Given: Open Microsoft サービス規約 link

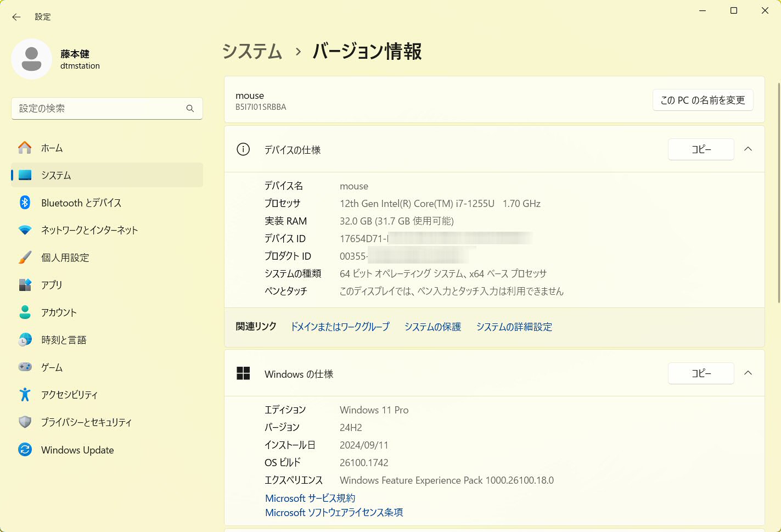Looking at the screenshot, I should click(310, 498).
